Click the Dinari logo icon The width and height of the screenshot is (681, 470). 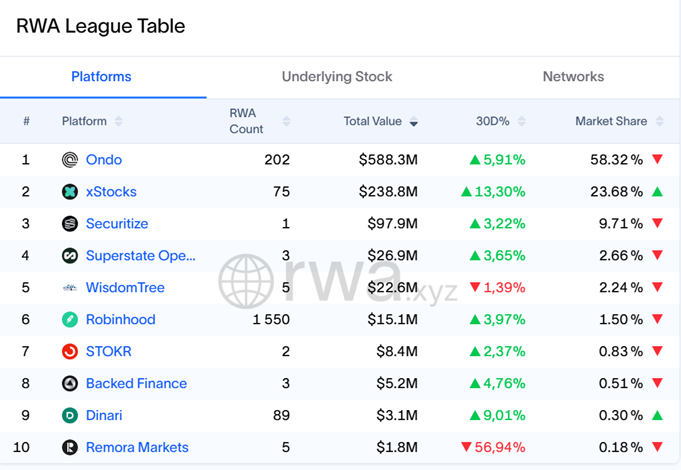coord(70,416)
